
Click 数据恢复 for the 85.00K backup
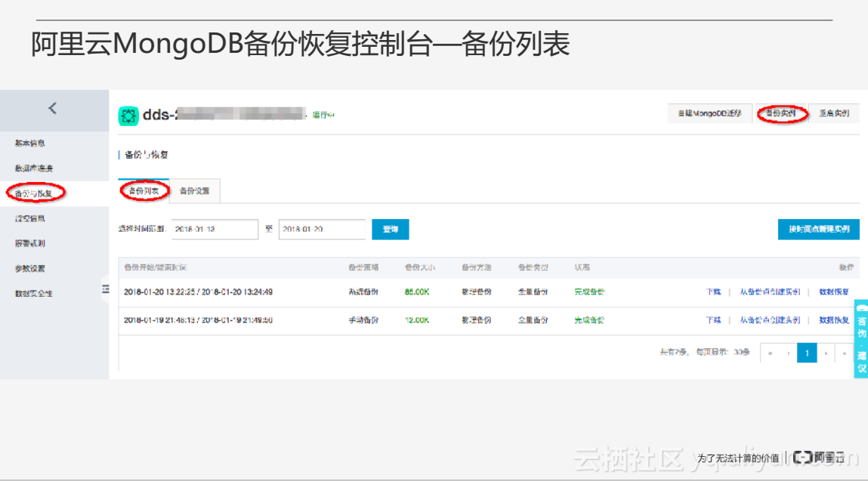(x=834, y=292)
